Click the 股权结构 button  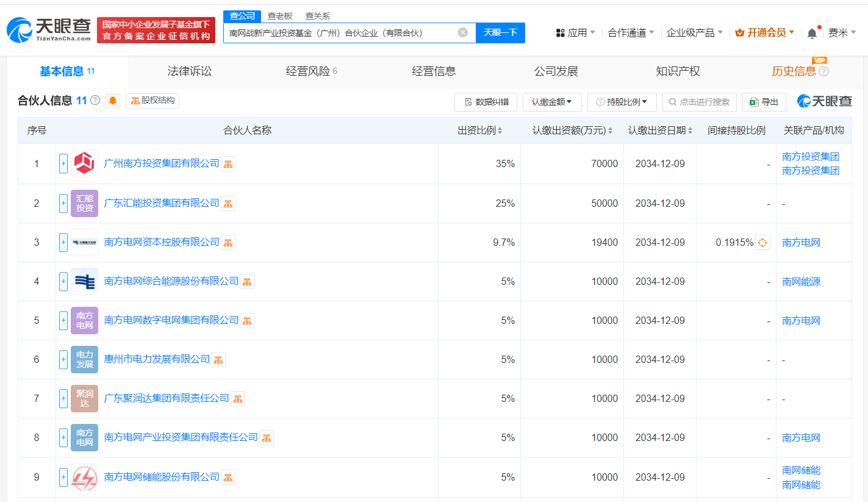(152, 101)
